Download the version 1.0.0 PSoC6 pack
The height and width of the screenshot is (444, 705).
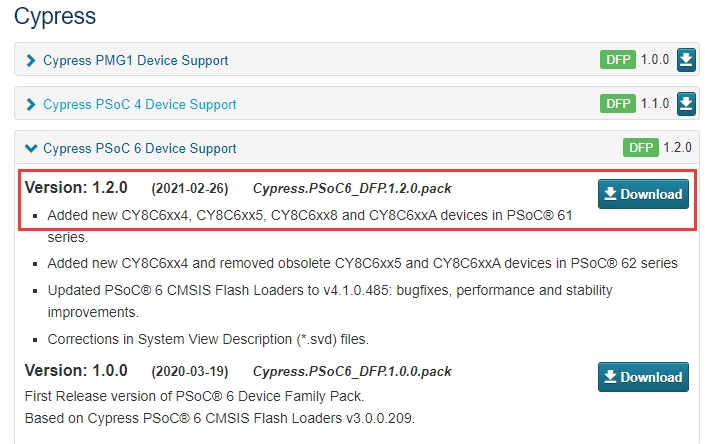[x=643, y=377]
